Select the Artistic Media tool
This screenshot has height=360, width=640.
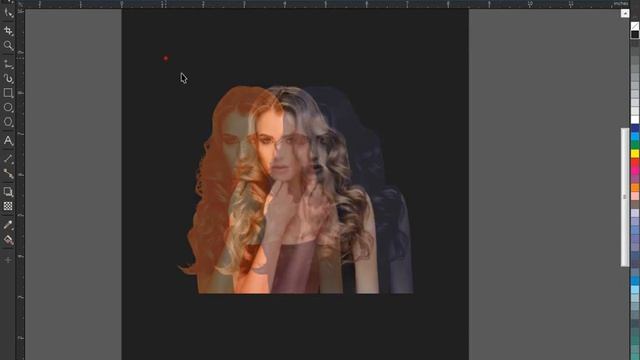(8, 78)
